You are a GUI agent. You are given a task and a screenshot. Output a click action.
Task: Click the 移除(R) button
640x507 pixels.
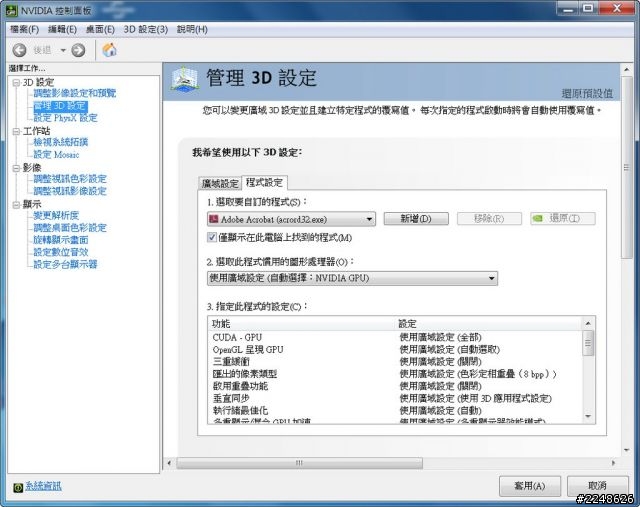point(489,219)
